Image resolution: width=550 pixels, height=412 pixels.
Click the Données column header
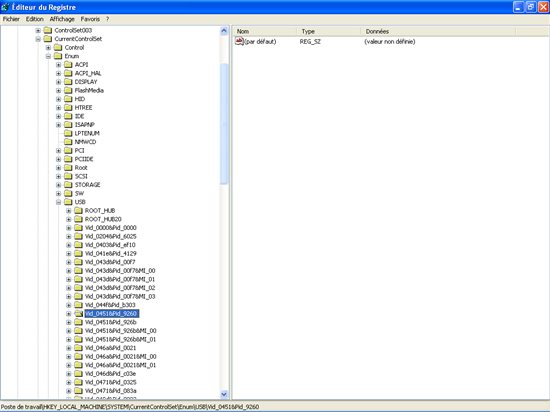(438, 31)
